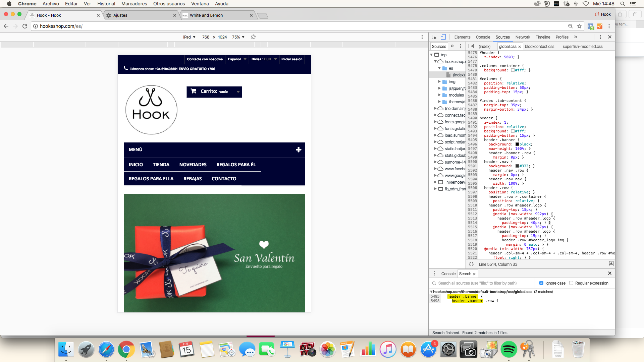Switch to the Network tab
This screenshot has height=362, width=644.
coord(523,37)
